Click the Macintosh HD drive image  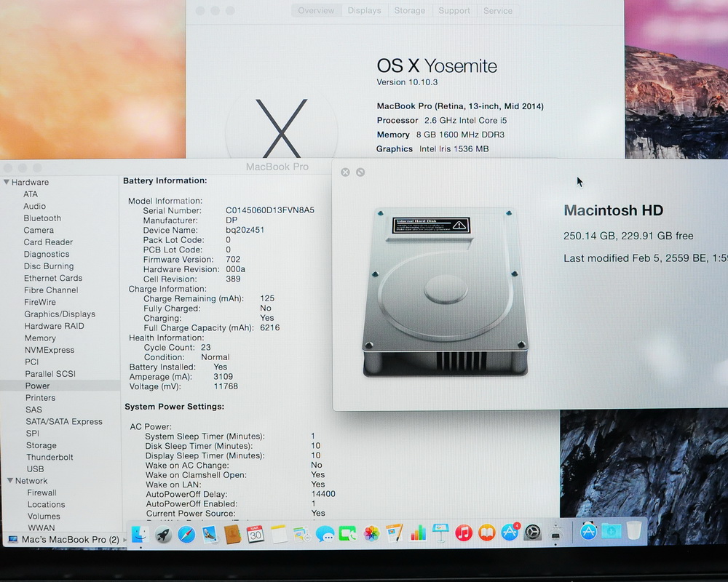(445, 292)
